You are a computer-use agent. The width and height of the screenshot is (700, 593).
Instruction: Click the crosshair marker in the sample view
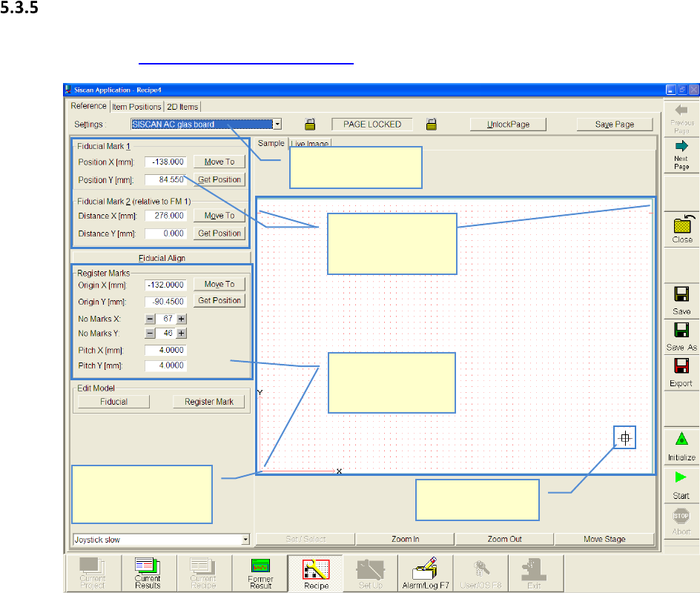[x=625, y=438]
